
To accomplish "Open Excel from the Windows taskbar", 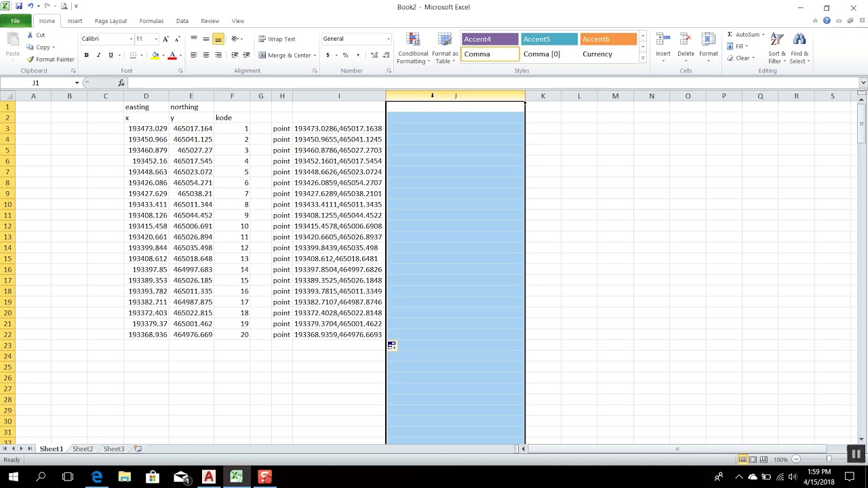I will [236, 476].
